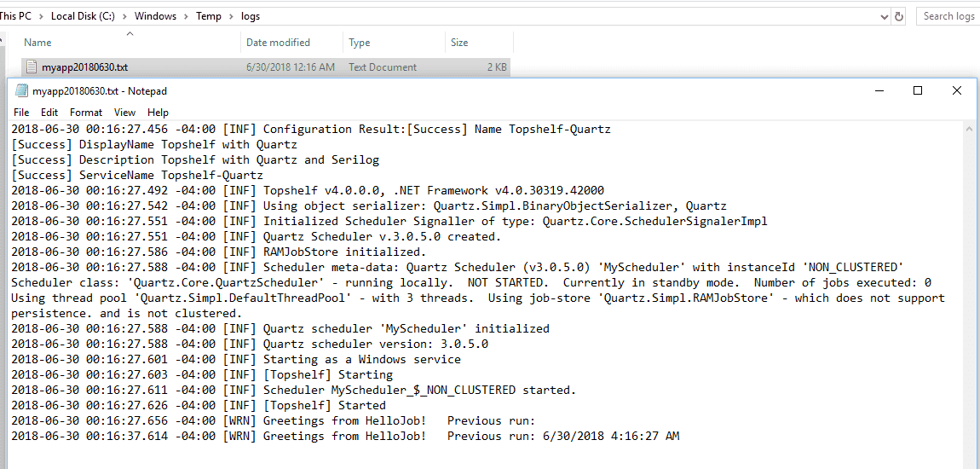Navigate to Windows folder in breadcrumb

tap(156, 16)
